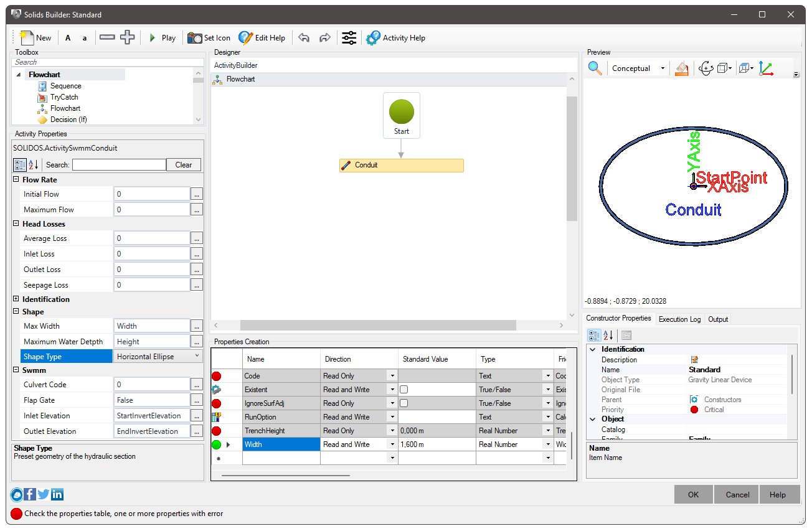812x531 pixels.
Task: Switch to Output tab
Action: point(718,319)
